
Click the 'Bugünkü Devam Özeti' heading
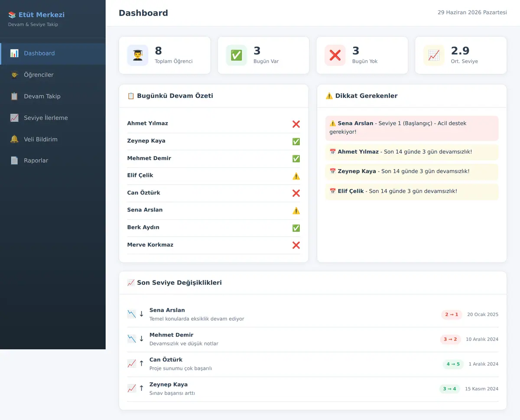pos(170,96)
